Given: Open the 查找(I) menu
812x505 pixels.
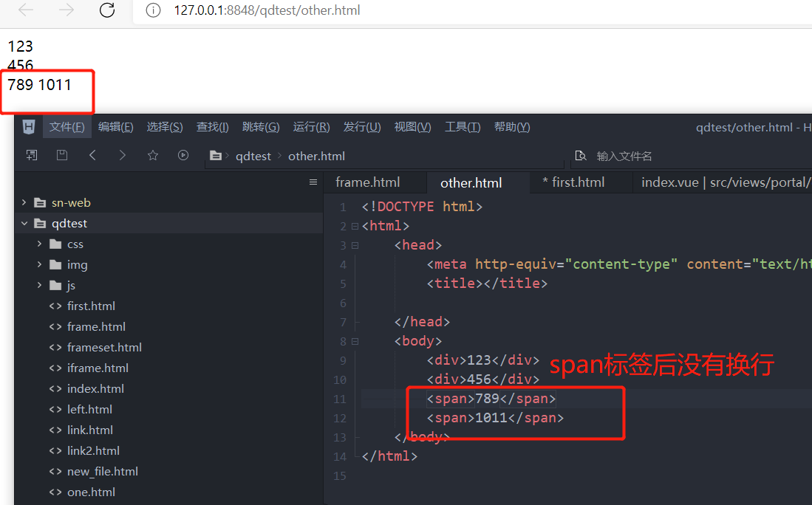Looking at the screenshot, I should (212, 127).
